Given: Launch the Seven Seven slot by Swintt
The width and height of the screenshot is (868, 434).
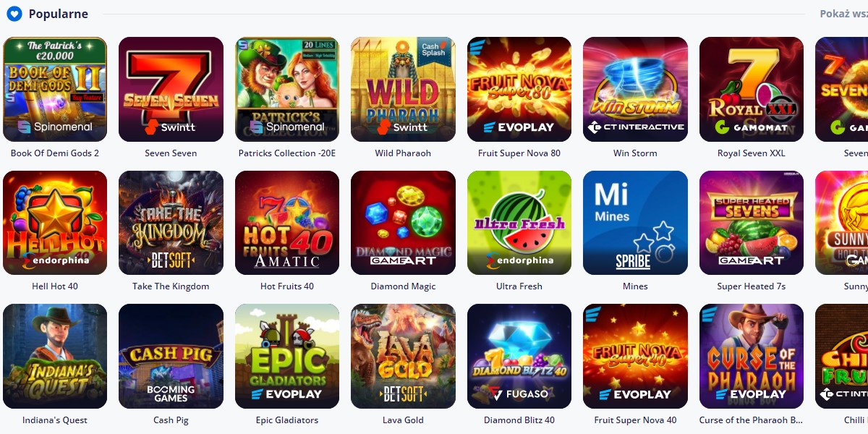Looking at the screenshot, I should coord(171,89).
